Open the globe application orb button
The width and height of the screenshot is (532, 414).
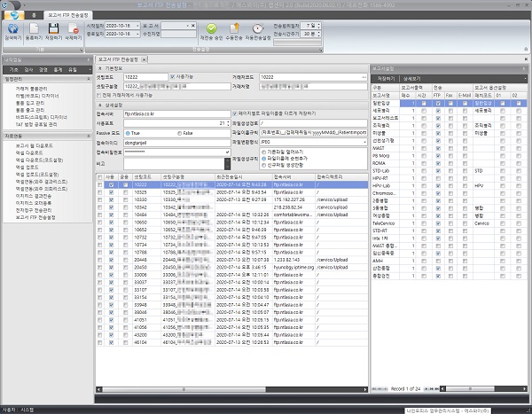14,15
